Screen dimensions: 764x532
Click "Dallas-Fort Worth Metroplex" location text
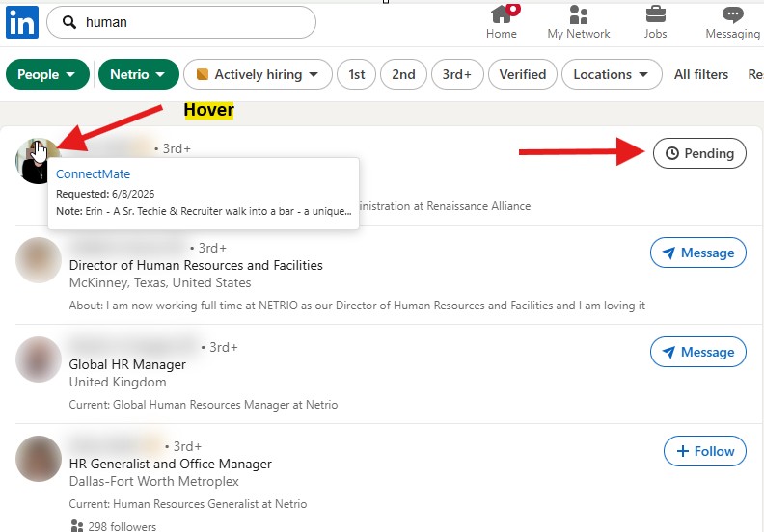[x=154, y=481]
